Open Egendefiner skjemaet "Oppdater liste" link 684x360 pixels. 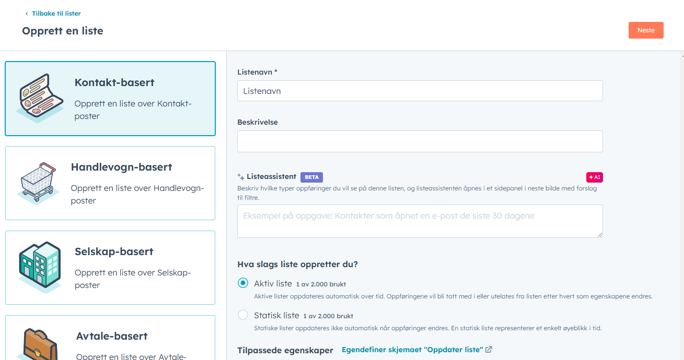(x=412, y=350)
